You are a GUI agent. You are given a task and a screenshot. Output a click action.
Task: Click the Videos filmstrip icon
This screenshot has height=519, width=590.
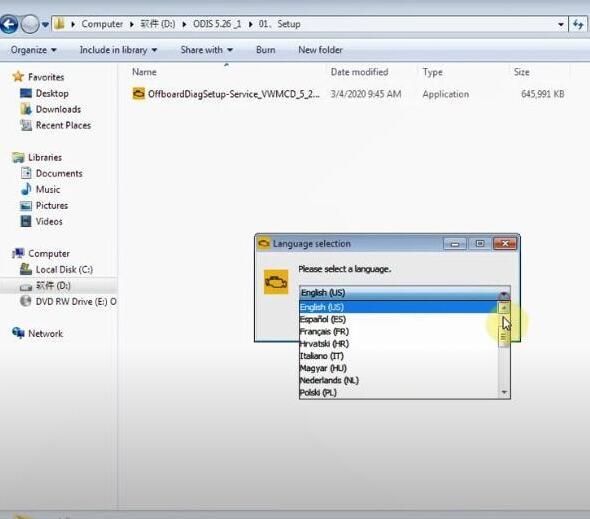click(26, 221)
